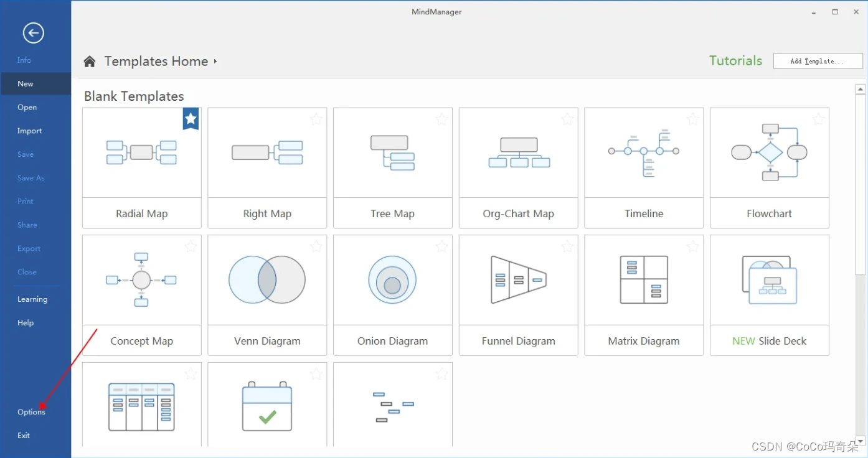Favorite the Venn Diagram template star
Image resolution: width=868 pixels, height=458 pixels.
[x=316, y=246]
